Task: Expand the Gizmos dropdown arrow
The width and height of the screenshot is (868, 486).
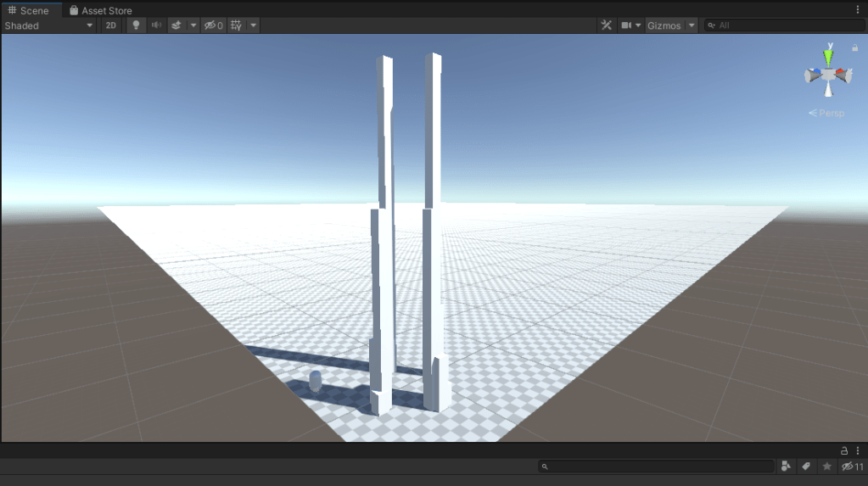Action: (692, 25)
